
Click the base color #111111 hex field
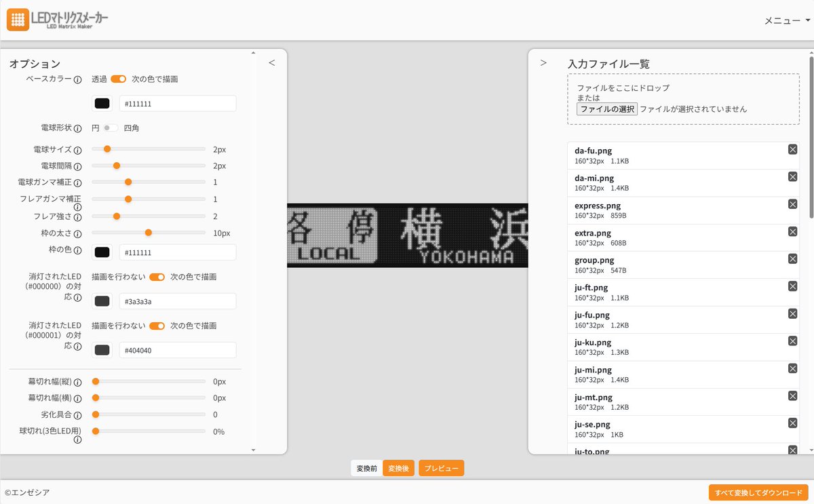pyautogui.click(x=178, y=104)
